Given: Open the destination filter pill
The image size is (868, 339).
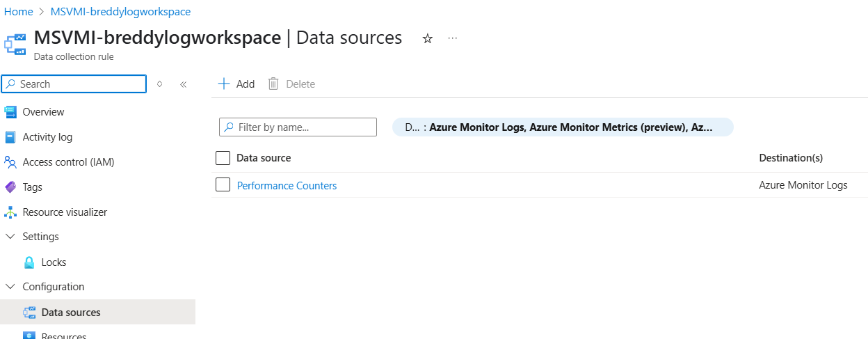Looking at the screenshot, I should [563, 127].
